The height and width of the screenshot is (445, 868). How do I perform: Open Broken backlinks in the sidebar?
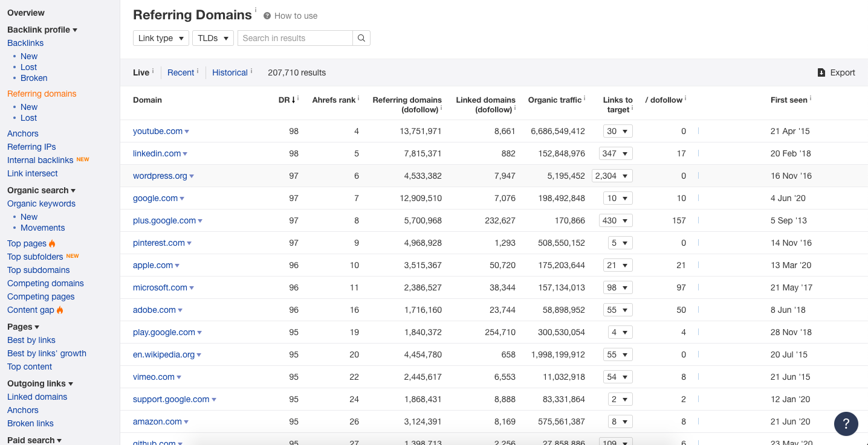34,78
